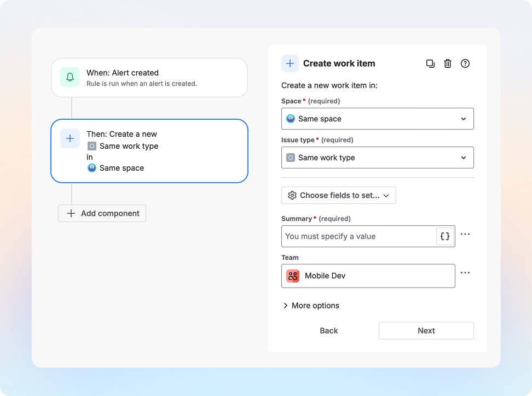Open more actions for Summary field
532x396 pixels.
point(465,234)
